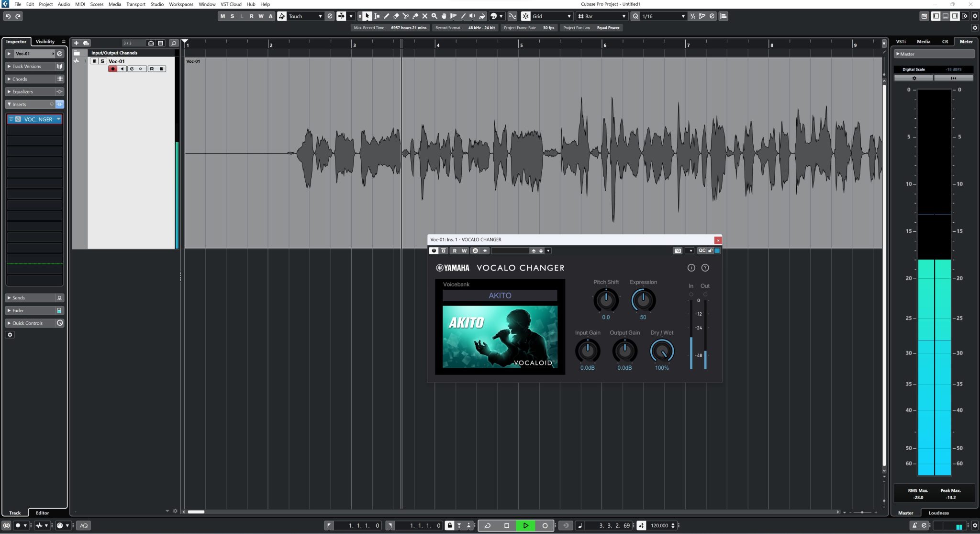Open the Touch automation mode dropdown
This screenshot has height=534, width=980.
click(321, 16)
